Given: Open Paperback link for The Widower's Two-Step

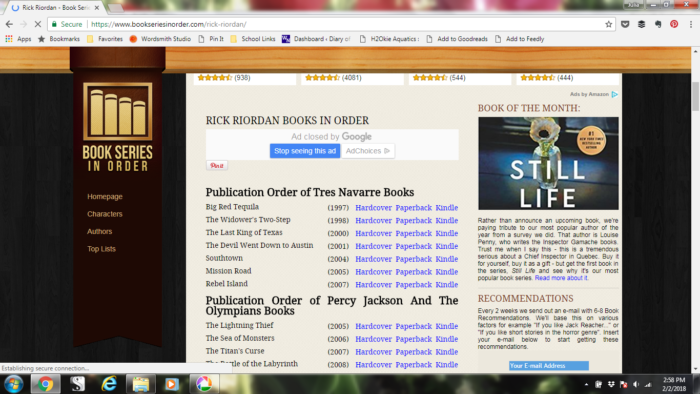Looking at the screenshot, I should coord(414,220).
